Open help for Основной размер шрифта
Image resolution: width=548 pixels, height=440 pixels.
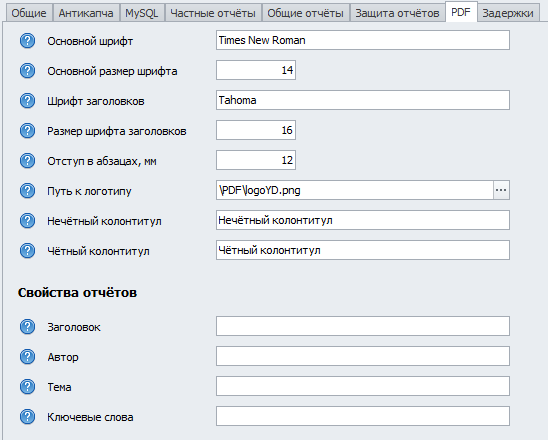click(x=27, y=71)
